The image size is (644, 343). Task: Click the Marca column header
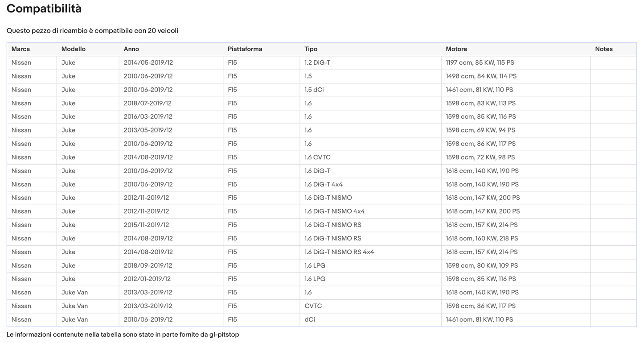click(x=21, y=49)
